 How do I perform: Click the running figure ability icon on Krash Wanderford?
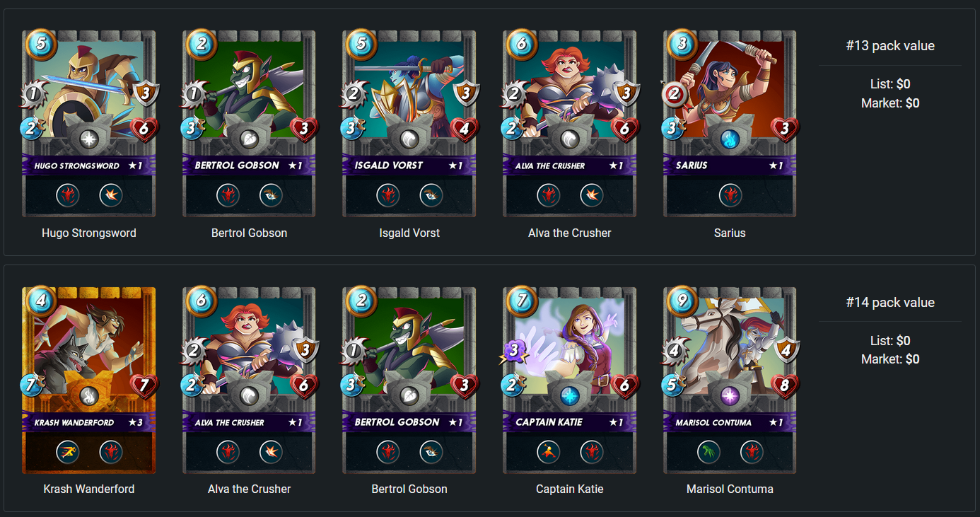pyautogui.click(x=67, y=452)
